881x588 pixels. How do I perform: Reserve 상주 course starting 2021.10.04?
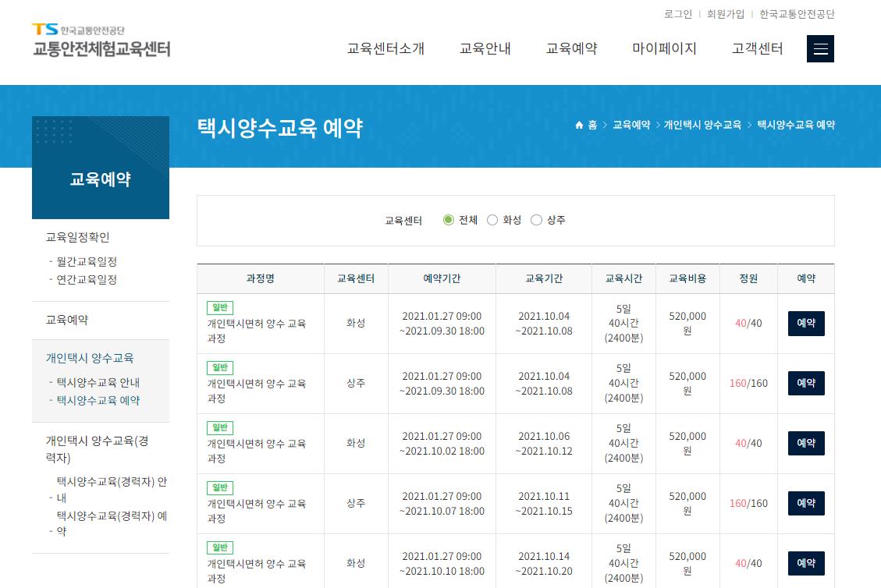[806, 383]
